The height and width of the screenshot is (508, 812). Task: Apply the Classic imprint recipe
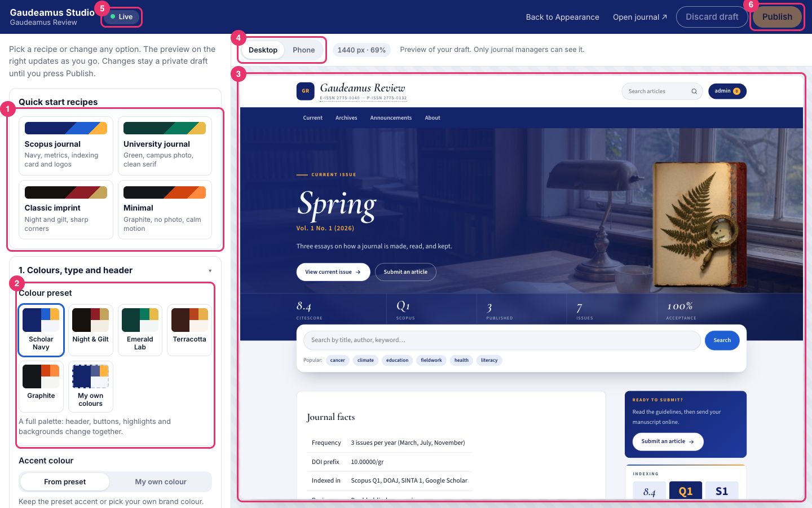pyautogui.click(x=66, y=210)
